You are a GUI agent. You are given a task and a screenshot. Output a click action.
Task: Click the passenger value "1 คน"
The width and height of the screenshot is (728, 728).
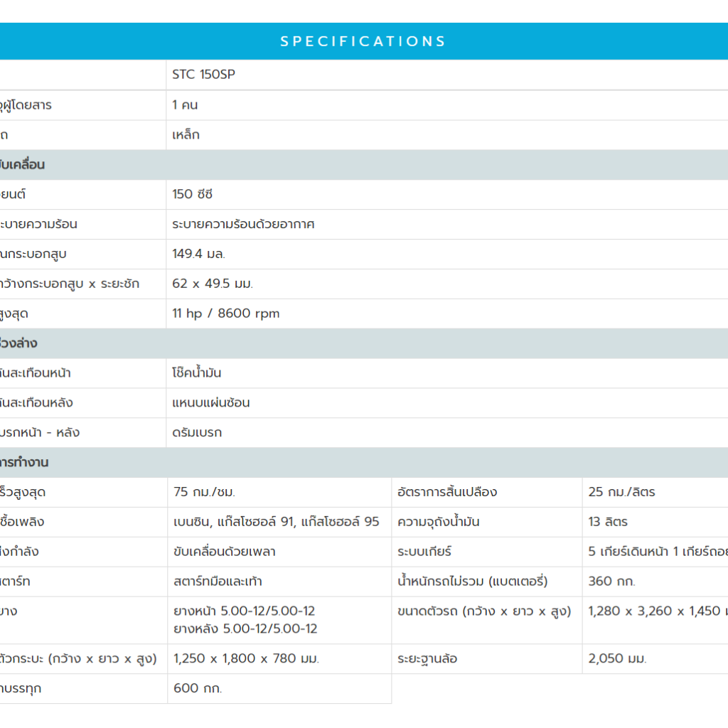185,105
